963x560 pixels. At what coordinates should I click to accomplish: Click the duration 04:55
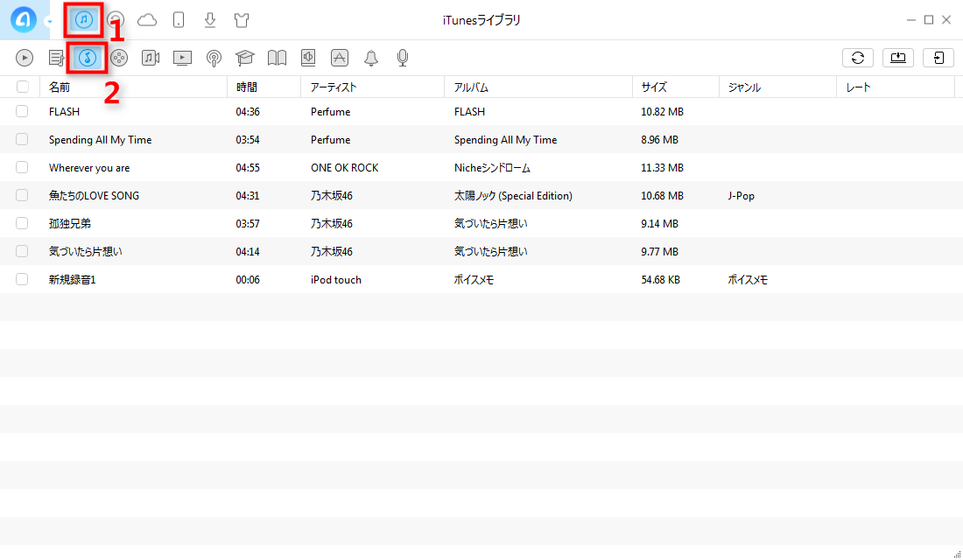pyautogui.click(x=248, y=168)
